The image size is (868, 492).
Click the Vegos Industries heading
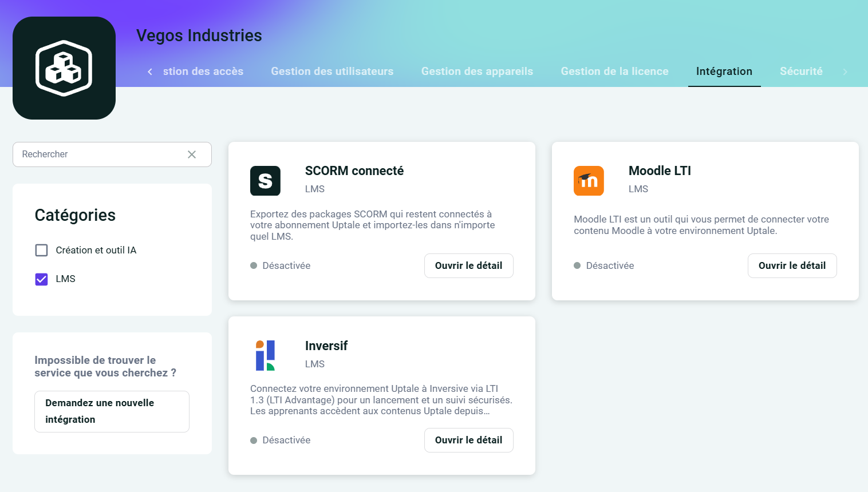coord(199,35)
